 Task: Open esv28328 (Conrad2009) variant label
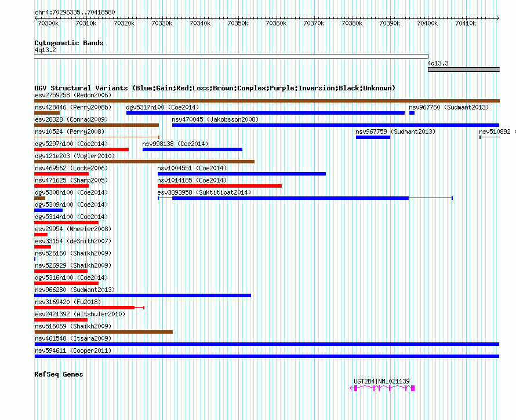(x=71, y=119)
